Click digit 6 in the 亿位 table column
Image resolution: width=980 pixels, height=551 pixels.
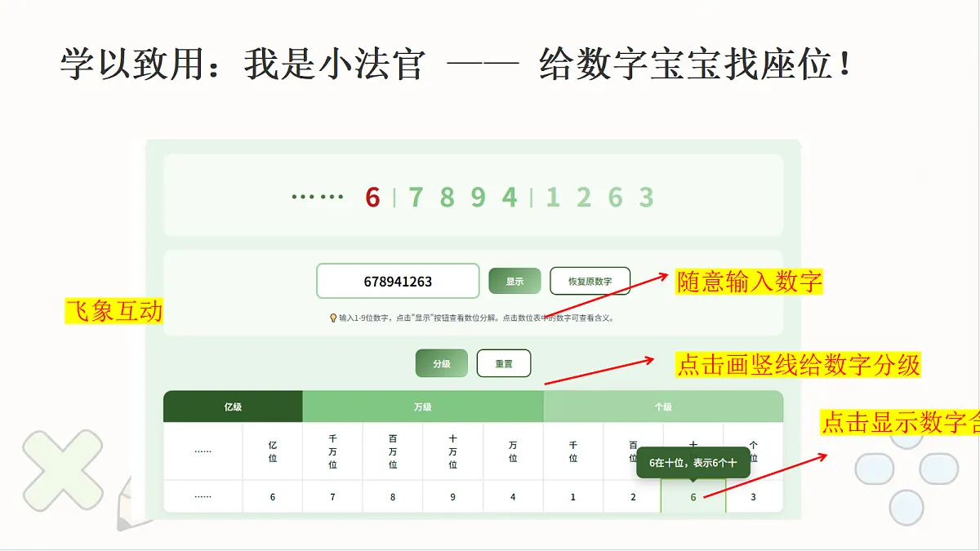pyautogui.click(x=273, y=497)
